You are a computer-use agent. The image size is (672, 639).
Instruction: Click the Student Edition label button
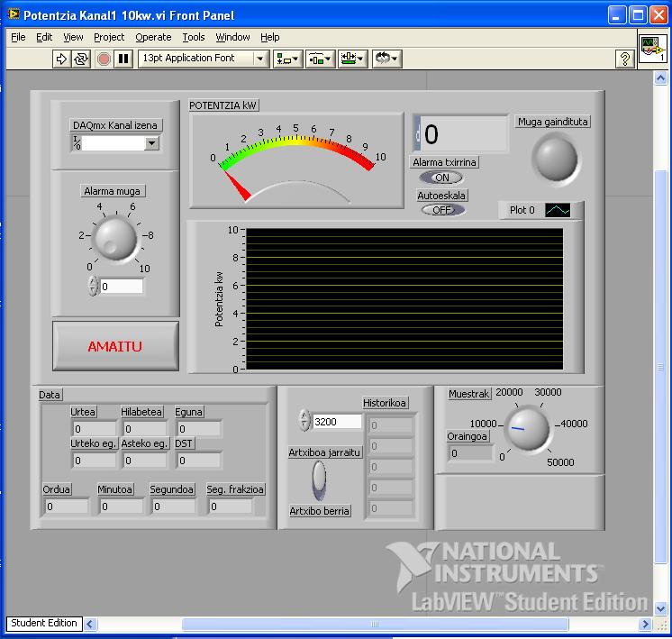coord(44,623)
